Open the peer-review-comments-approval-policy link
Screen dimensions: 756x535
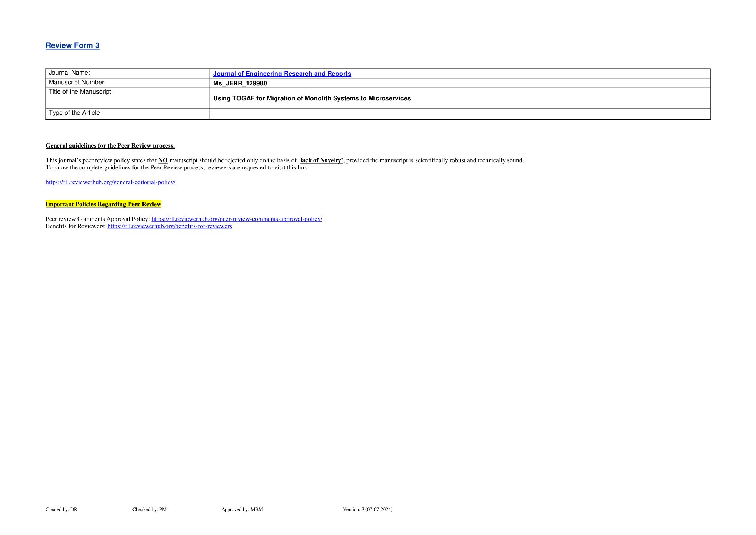click(237, 219)
